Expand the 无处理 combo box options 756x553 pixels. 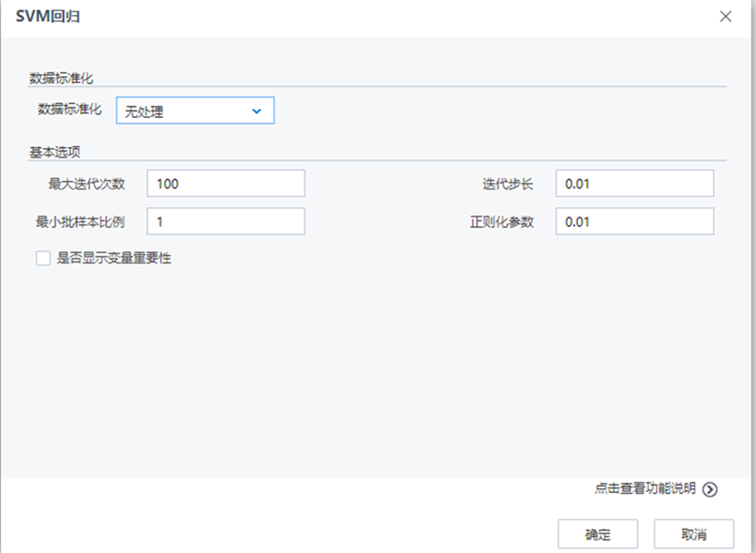[x=194, y=110]
